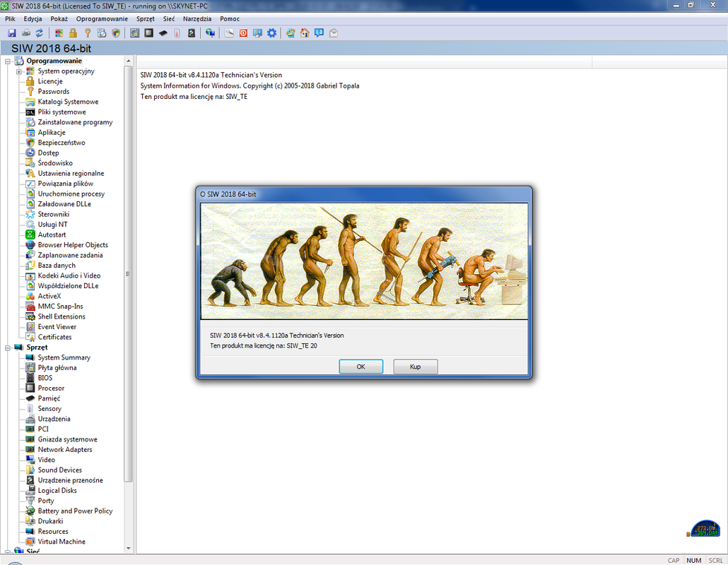
Task: Click the blue speech bubble toolbar icon
Action: point(319,33)
